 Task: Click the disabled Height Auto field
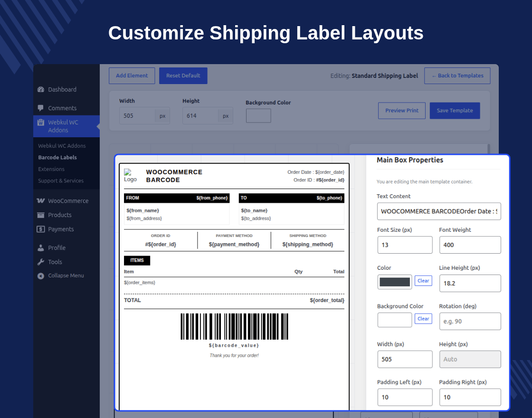(x=470, y=359)
